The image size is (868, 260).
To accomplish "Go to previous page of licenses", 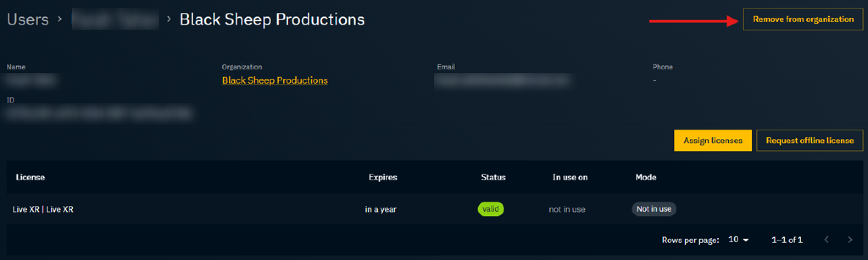I will point(826,240).
